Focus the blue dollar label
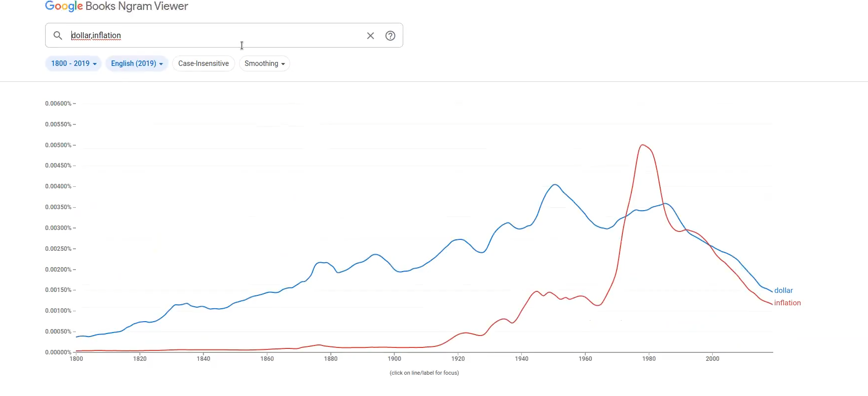 [x=783, y=290]
